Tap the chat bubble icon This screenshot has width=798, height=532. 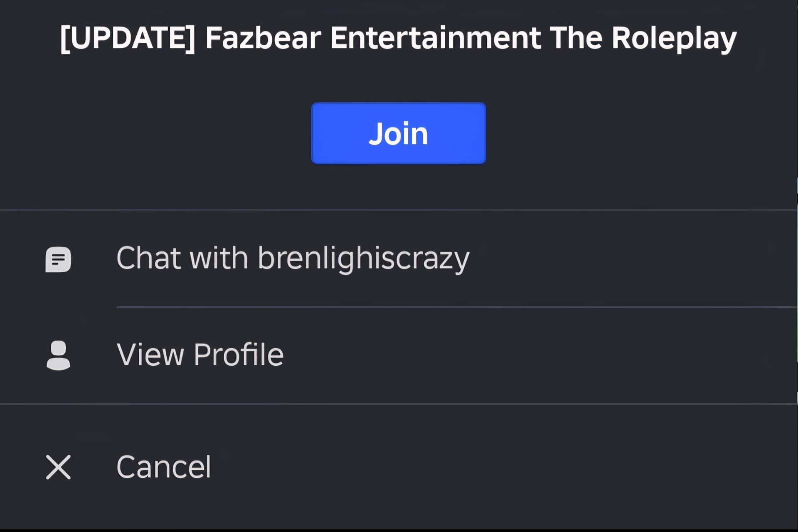pyautogui.click(x=58, y=259)
